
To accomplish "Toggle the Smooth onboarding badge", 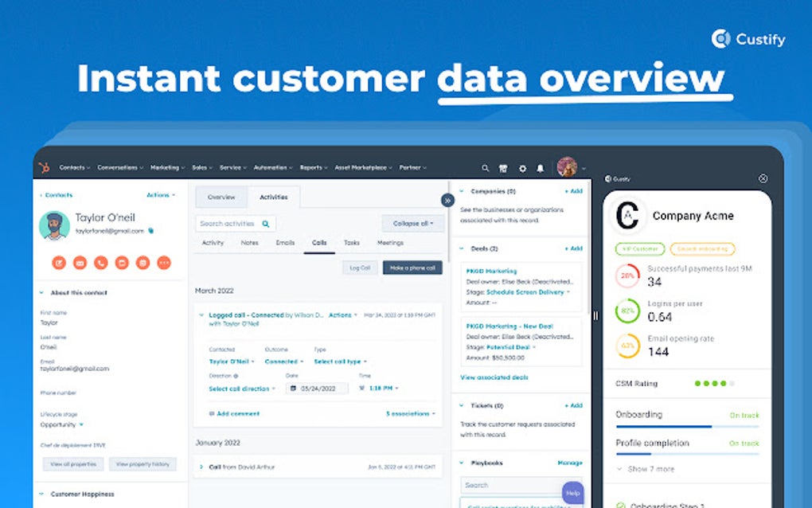I will (x=701, y=248).
